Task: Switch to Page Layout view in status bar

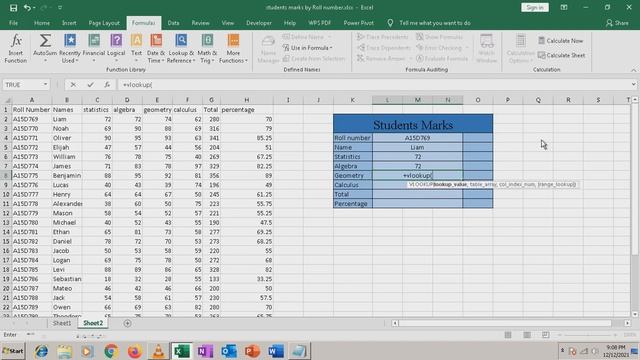Action: point(527,335)
